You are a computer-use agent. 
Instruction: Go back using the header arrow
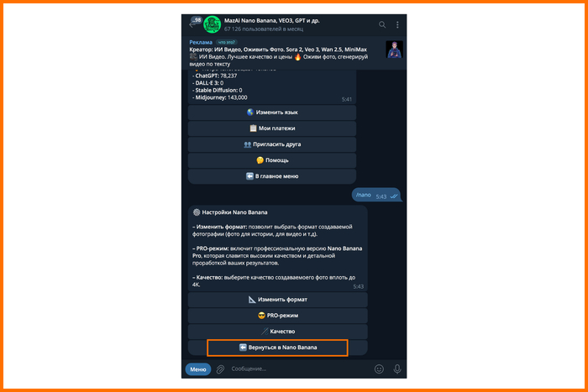pyautogui.click(x=192, y=24)
